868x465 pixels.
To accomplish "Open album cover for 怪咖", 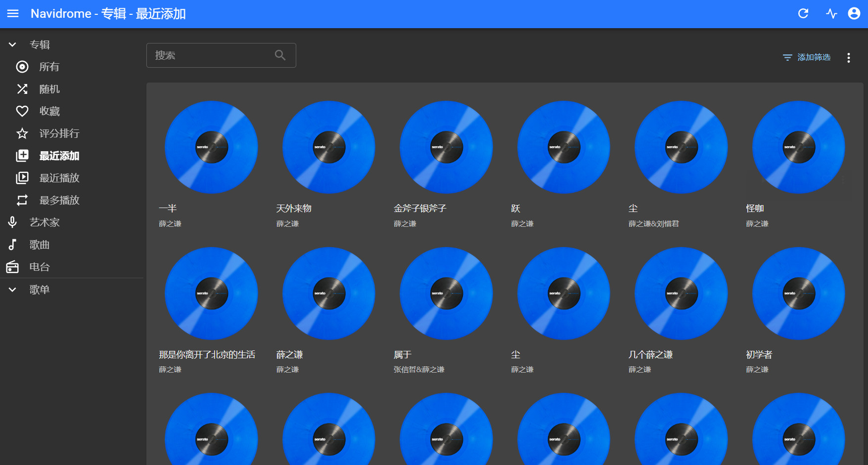I will (x=799, y=147).
